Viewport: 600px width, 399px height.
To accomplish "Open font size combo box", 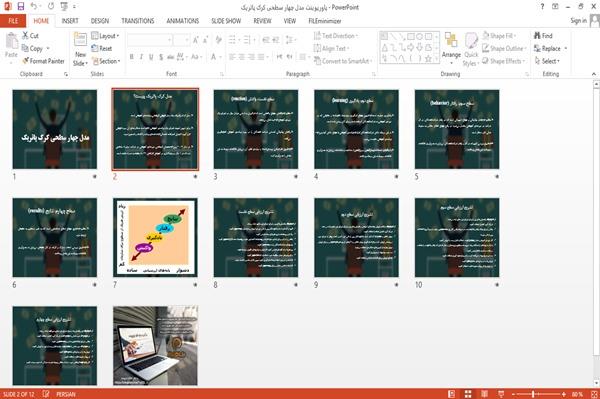I will click(x=181, y=39).
